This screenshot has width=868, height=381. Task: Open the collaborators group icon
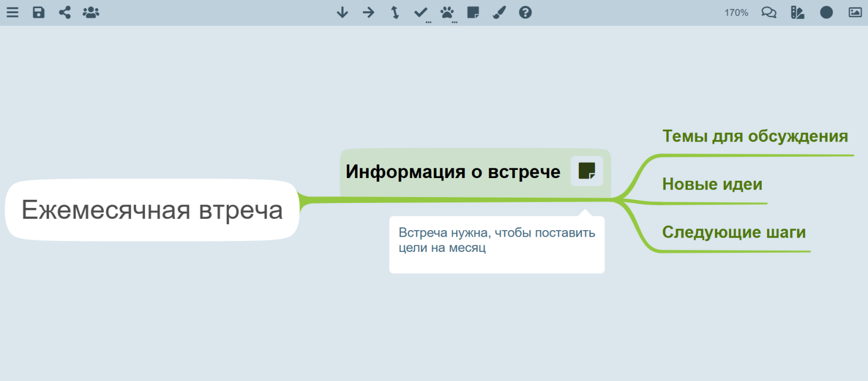91,12
